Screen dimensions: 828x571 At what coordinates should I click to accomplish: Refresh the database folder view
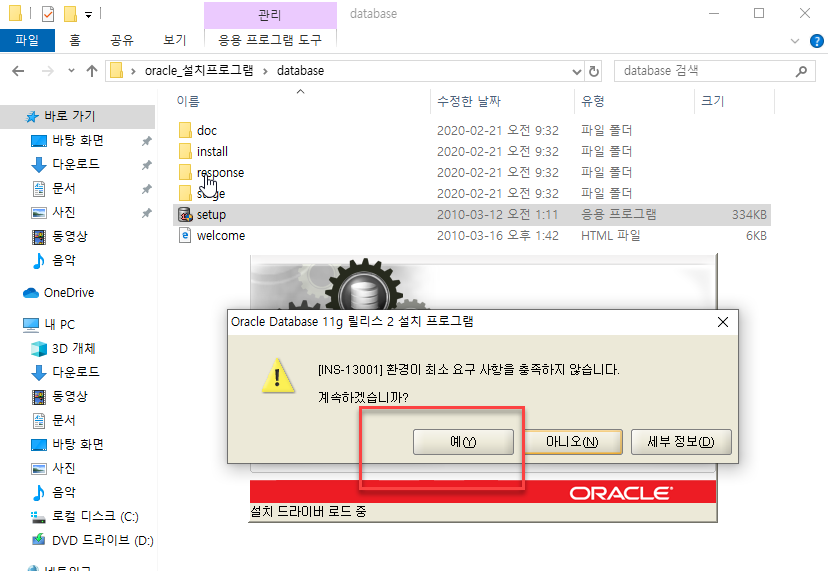[x=594, y=71]
